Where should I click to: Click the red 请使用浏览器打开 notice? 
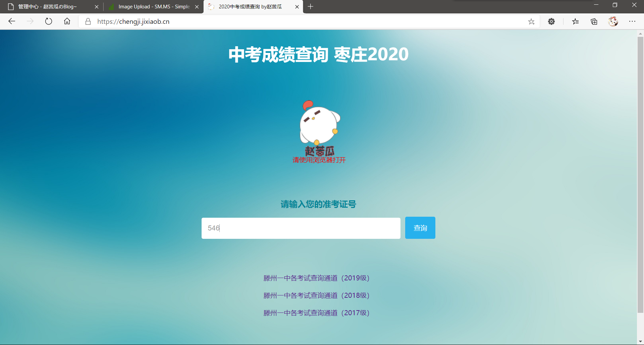click(319, 160)
